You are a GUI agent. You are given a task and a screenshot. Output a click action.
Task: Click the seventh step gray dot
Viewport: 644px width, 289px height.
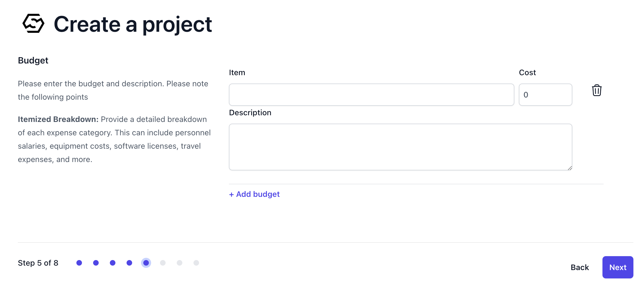click(180, 263)
